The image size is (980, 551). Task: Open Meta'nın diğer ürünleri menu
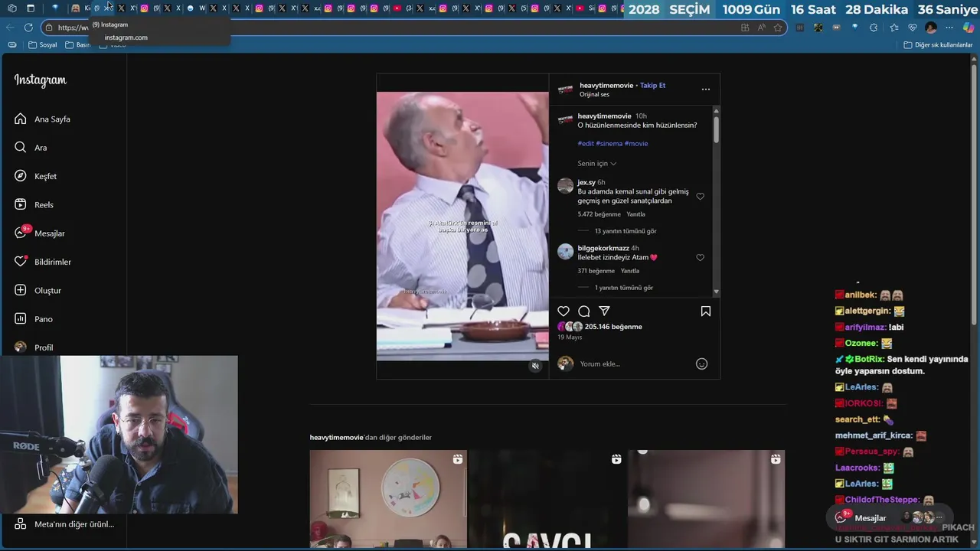click(x=65, y=524)
